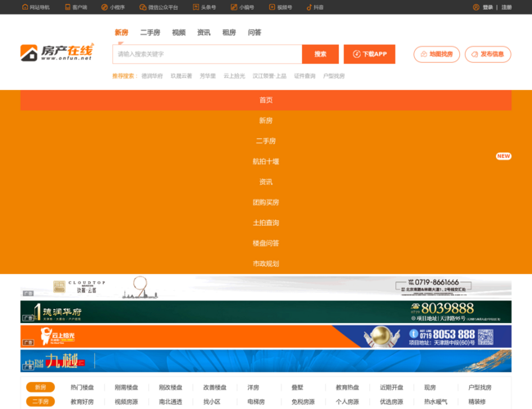Open 地图找房 map search

436,54
